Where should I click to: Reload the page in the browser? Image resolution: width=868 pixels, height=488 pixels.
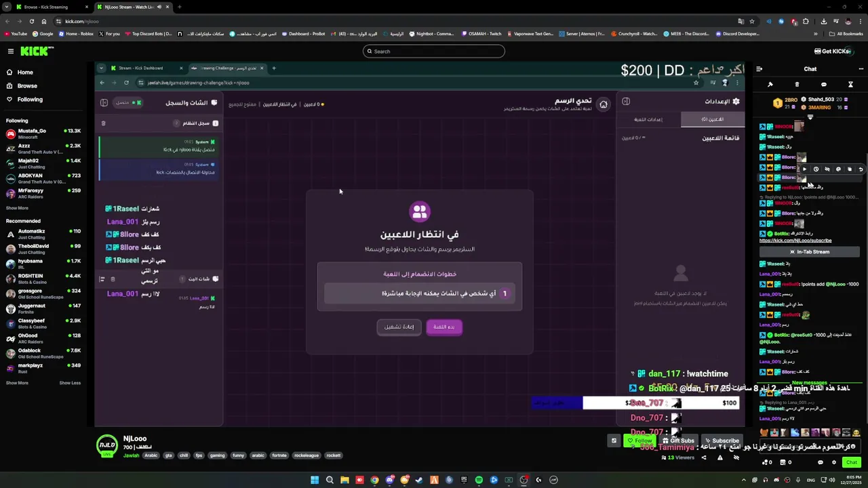(33, 21)
